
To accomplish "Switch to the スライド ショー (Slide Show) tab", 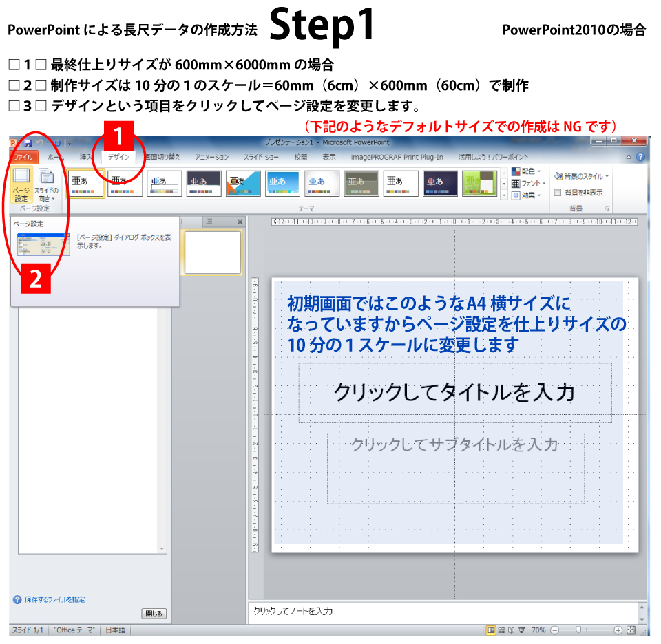I will tap(261, 157).
